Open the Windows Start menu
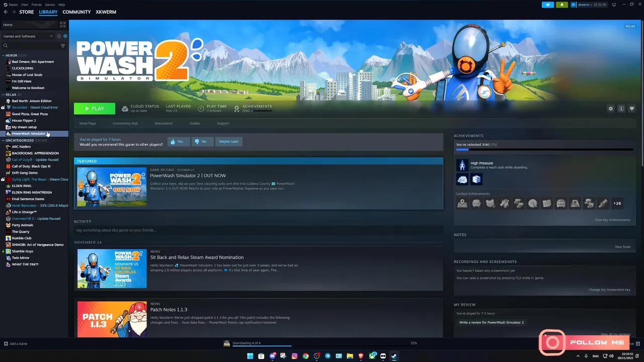Image resolution: width=644 pixels, height=362 pixels. pyautogui.click(x=250, y=356)
